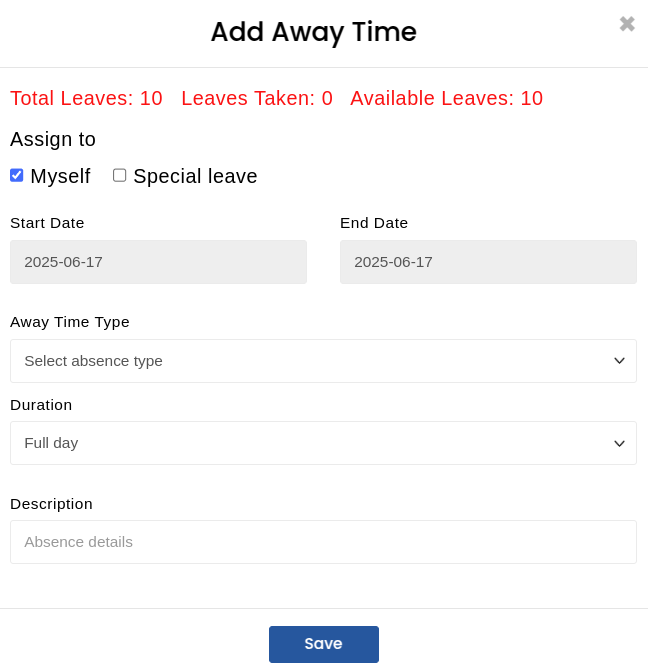Click the Leaves Taken: 0 text
The image size is (648, 671).
257,98
